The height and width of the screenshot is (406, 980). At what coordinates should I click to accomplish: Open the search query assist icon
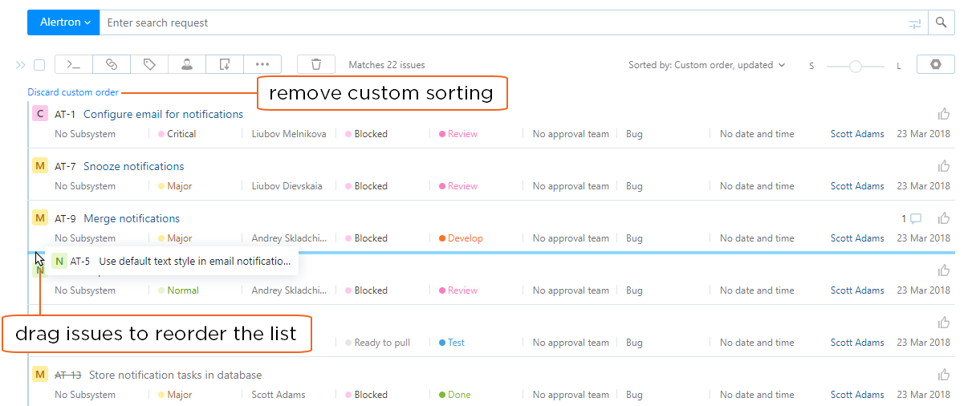[915, 23]
